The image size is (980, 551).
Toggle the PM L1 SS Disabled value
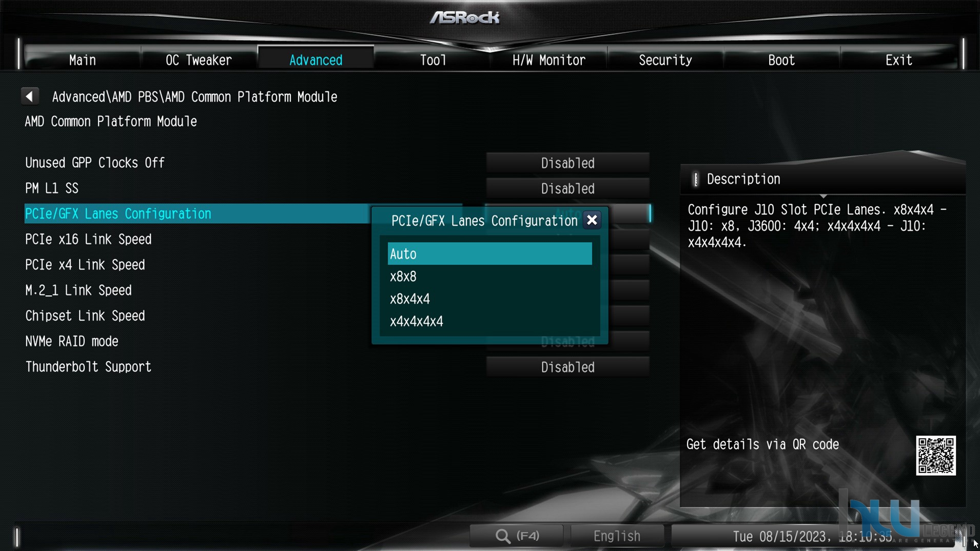567,189
